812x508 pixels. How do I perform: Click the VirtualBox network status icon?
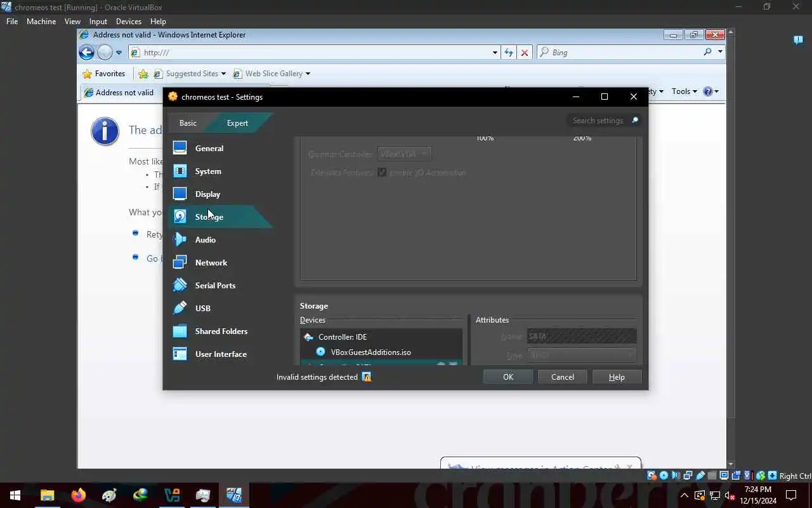(688, 476)
